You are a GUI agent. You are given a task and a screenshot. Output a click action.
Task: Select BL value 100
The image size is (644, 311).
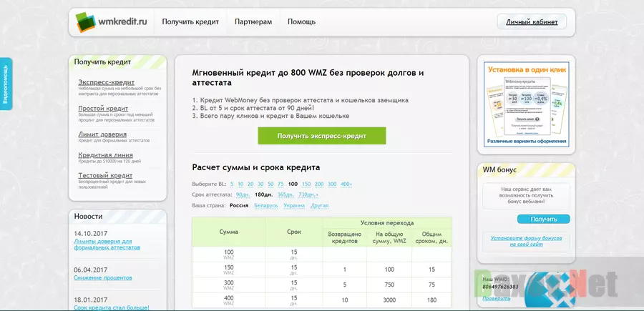click(x=293, y=184)
